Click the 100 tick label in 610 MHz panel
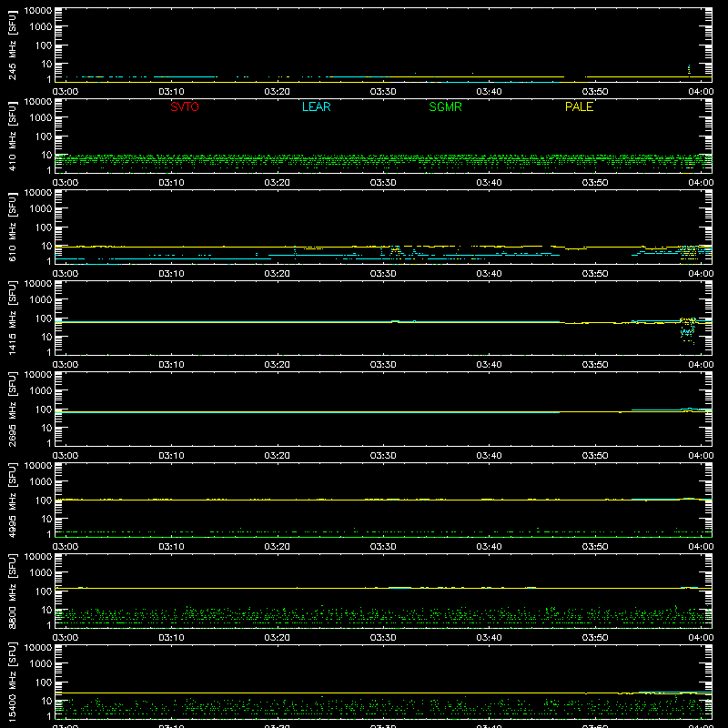Viewport: 728px width, 728px height. [x=44, y=227]
